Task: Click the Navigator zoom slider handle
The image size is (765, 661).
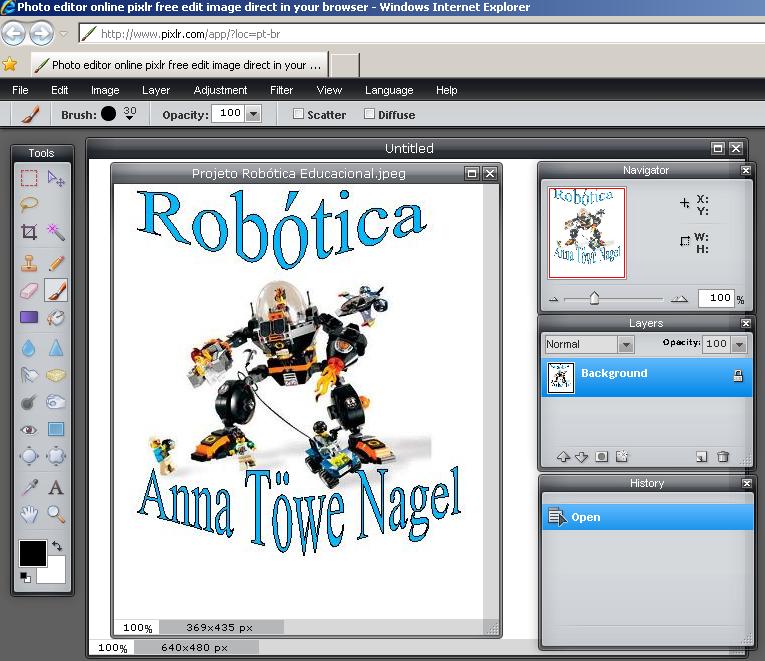Action: pyautogui.click(x=594, y=298)
